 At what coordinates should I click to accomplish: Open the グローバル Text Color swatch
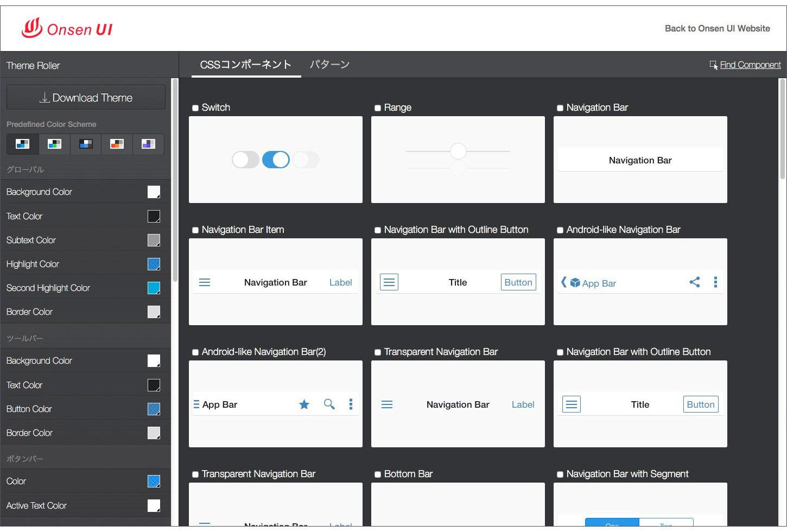click(x=154, y=216)
